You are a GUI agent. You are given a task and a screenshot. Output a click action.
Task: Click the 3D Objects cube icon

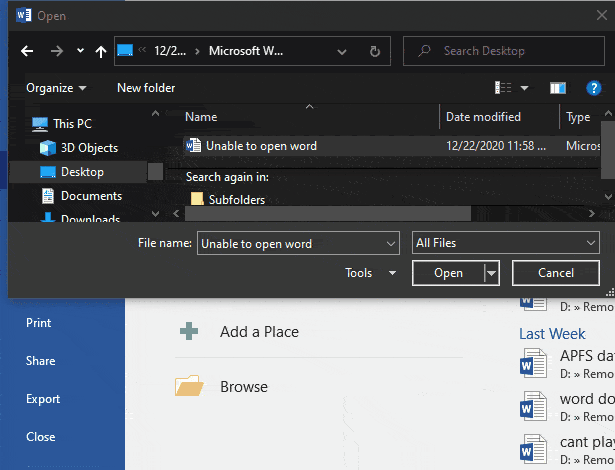pos(48,148)
